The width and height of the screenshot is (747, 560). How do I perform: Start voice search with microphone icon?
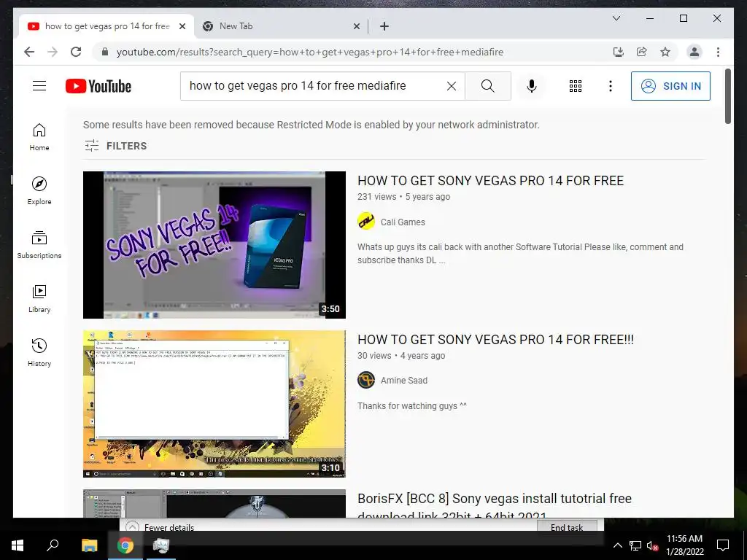[x=532, y=86]
